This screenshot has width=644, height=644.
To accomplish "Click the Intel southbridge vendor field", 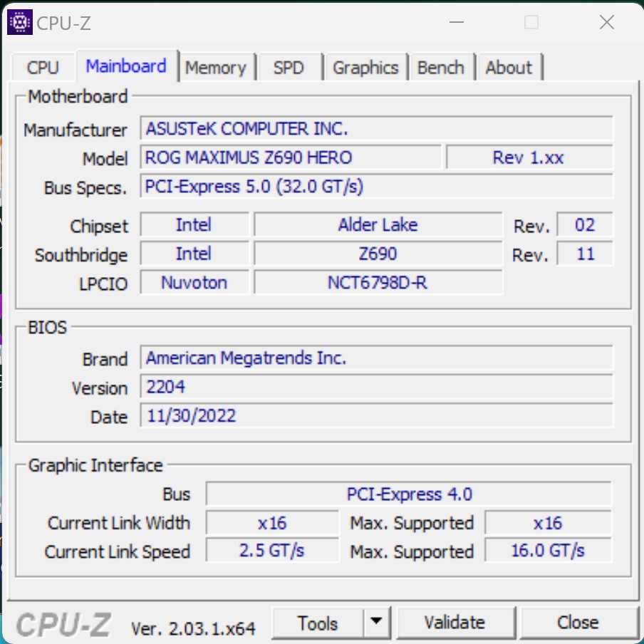I will coord(194,254).
